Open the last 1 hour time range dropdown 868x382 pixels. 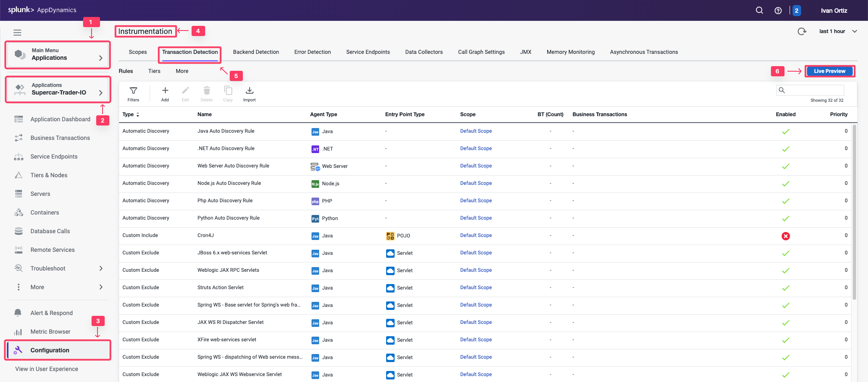[x=838, y=31]
